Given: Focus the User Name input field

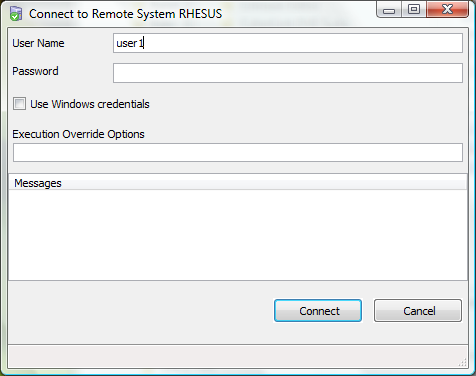Looking at the screenshot, I should (x=288, y=43).
